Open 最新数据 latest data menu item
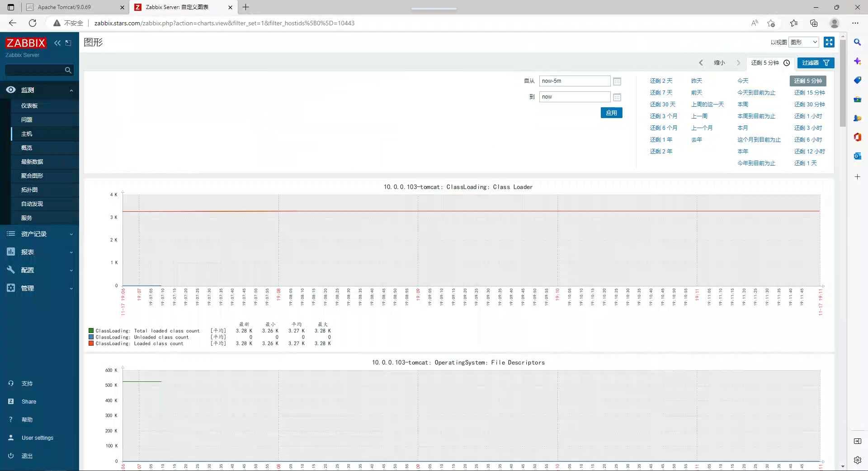Viewport: 868px width, 471px height. tap(32, 162)
